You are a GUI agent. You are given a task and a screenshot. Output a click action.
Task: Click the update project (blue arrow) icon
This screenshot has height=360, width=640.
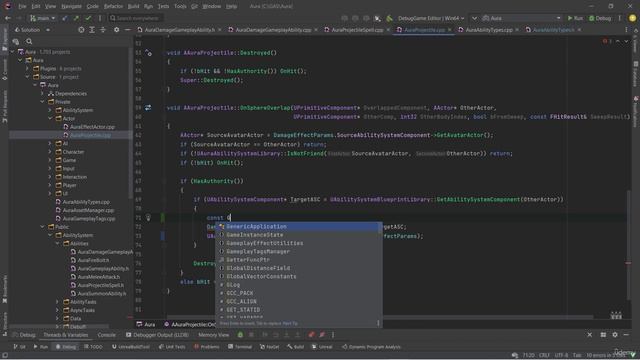tap(65, 18)
